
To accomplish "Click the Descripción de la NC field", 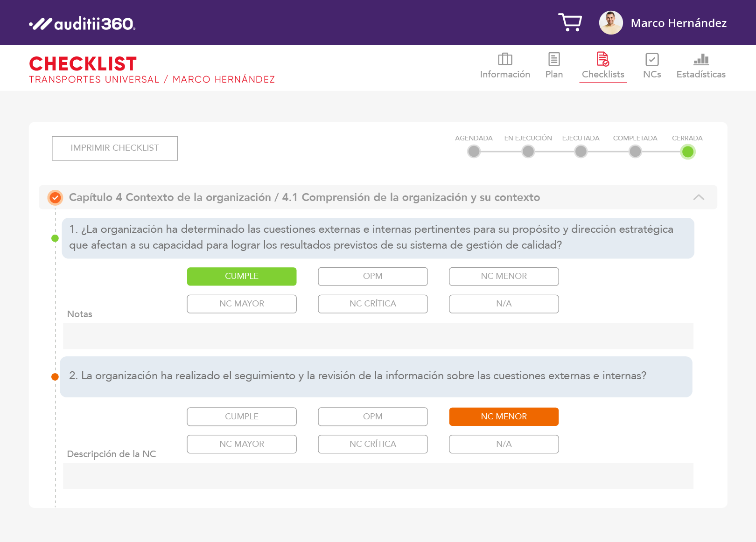I will (378, 476).
